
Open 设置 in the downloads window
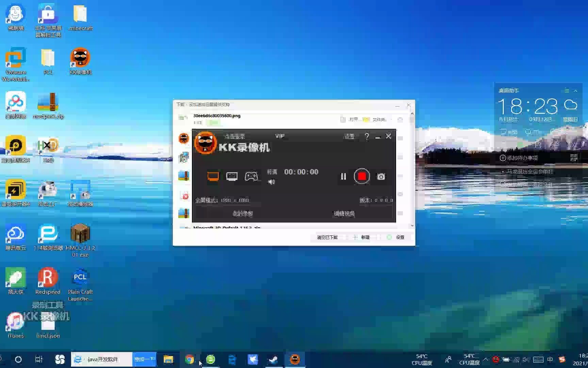tap(396, 237)
